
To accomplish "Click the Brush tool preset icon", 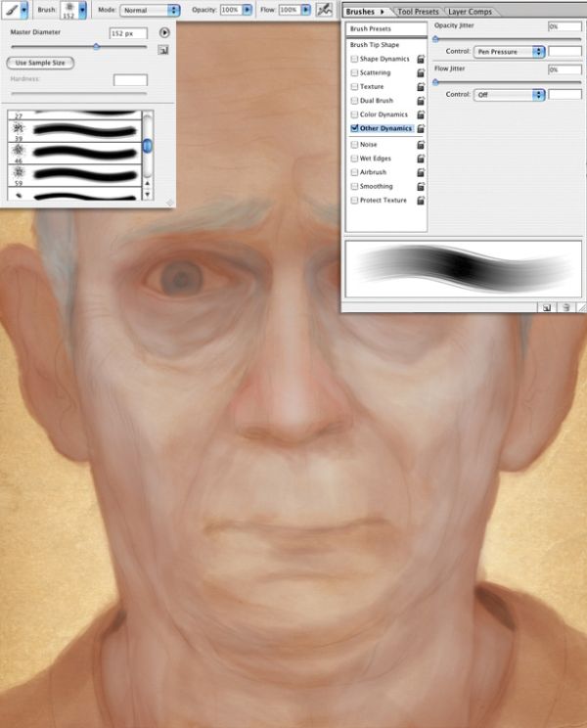I will [x=11, y=9].
